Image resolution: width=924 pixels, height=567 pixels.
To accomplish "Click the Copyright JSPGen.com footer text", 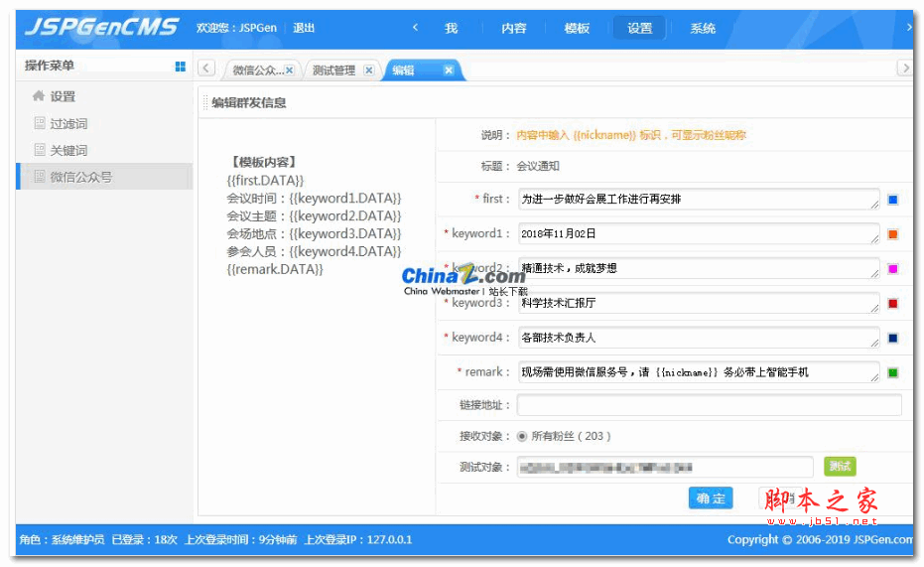I will (820, 540).
